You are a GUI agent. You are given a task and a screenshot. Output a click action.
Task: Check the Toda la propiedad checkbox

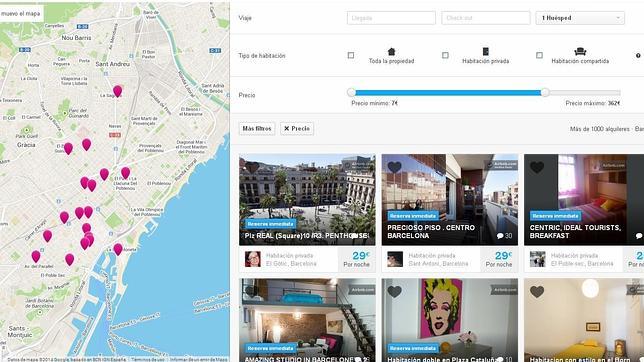point(351,55)
